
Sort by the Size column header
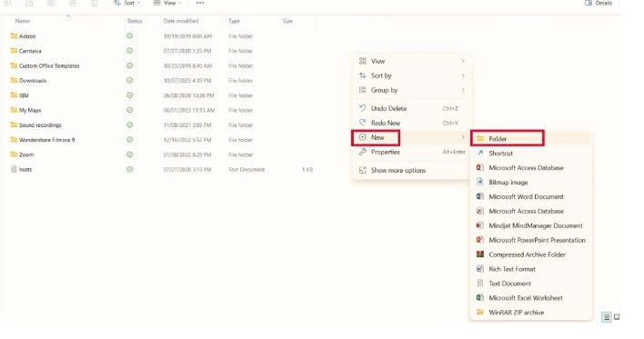(287, 21)
